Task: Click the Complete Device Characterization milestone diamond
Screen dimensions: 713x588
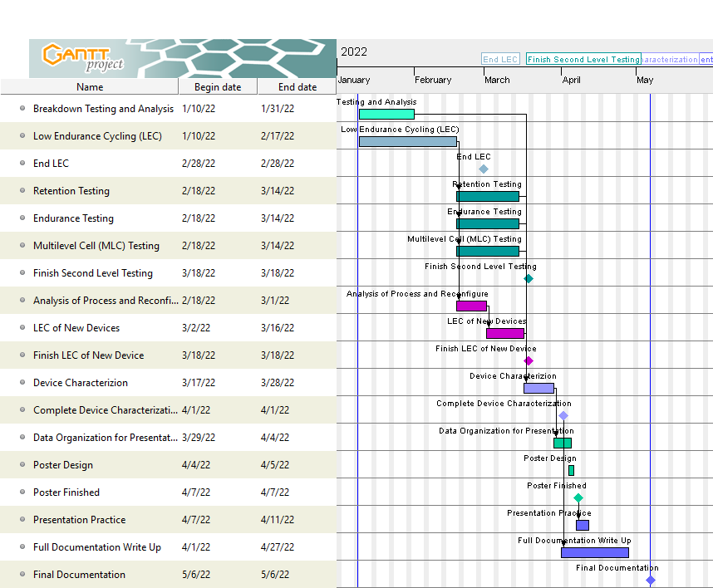Action: click(563, 416)
